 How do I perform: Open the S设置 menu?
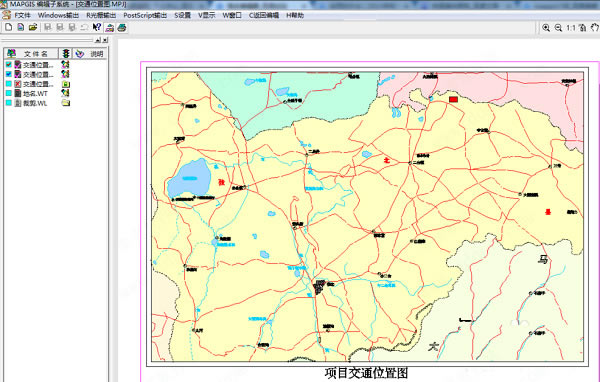pyautogui.click(x=183, y=15)
